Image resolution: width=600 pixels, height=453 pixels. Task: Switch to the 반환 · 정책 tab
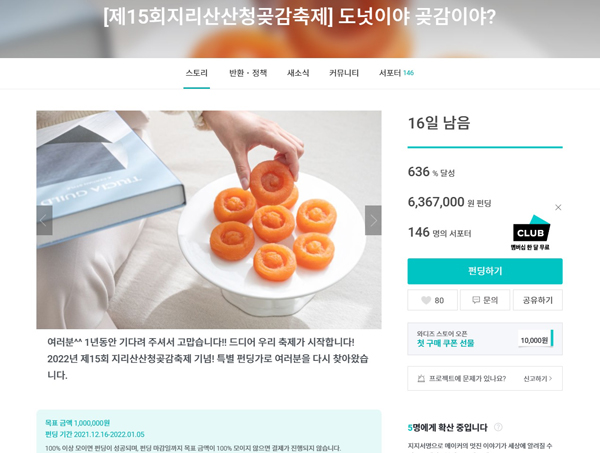point(248,73)
